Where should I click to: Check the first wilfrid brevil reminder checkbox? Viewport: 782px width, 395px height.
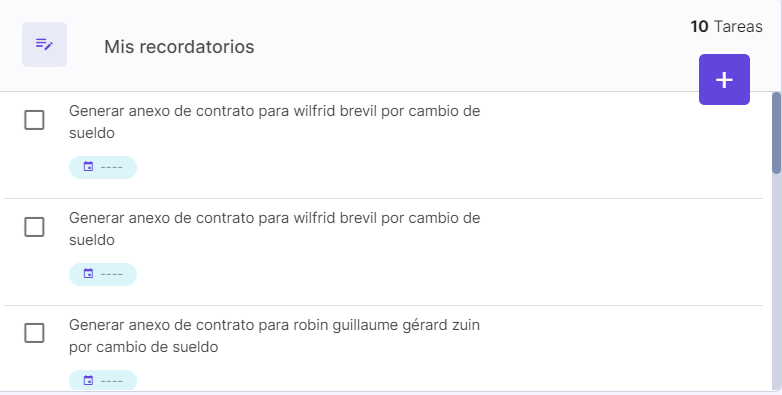34,120
